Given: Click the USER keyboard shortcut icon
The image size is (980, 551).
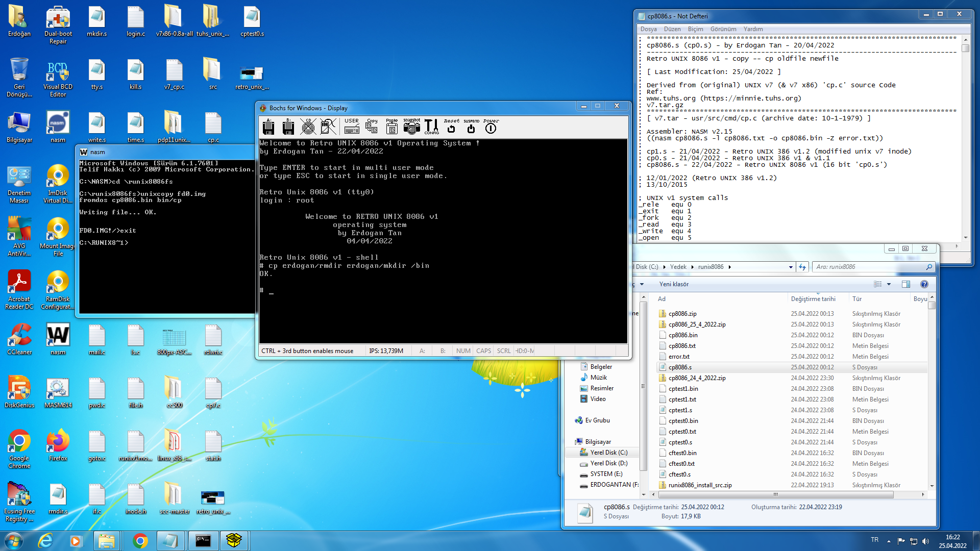Looking at the screenshot, I should pyautogui.click(x=352, y=127).
